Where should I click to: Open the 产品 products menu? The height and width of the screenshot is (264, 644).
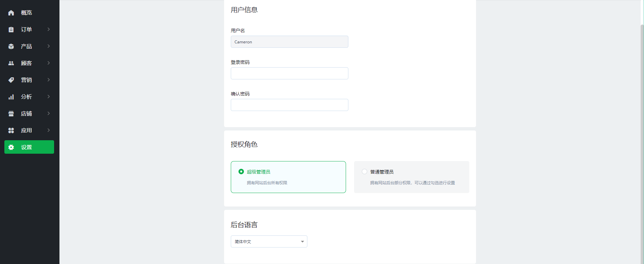[29, 46]
